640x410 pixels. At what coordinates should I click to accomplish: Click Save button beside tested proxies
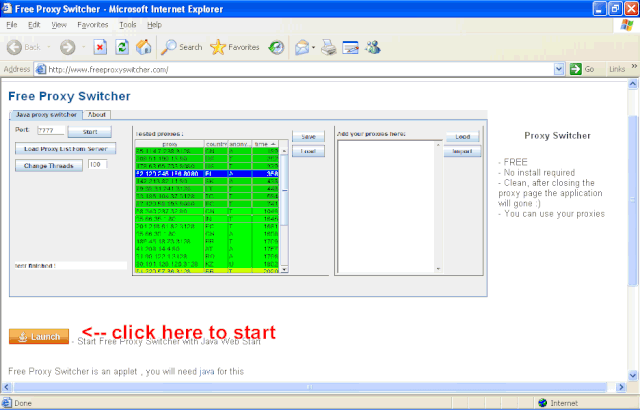click(x=309, y=137)
